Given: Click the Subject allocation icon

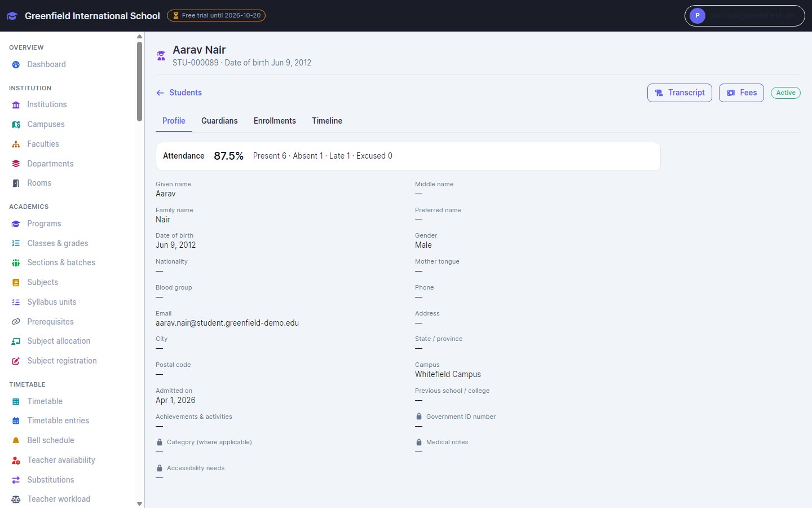Looking at the screenshot, I should [x=16, y=341].
